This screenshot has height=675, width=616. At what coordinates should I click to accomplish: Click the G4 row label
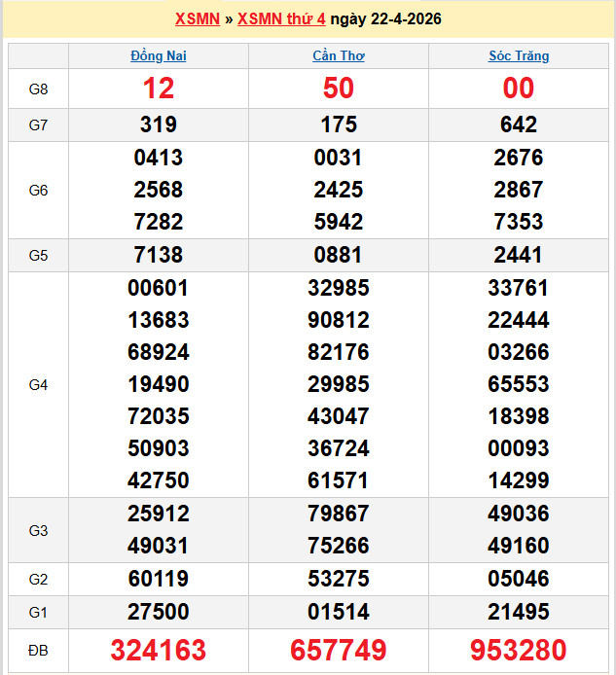pyautogui.click(x=38, y=385)
